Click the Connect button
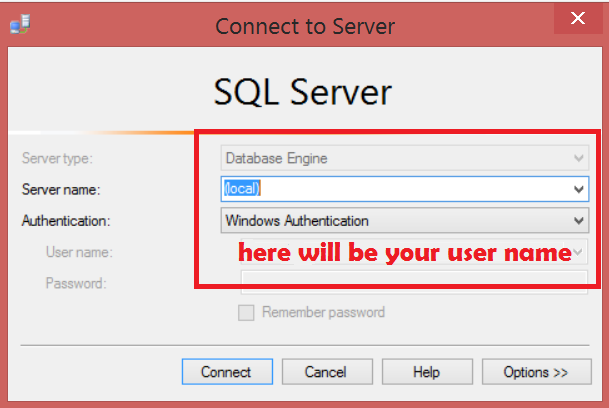Viewport: 609px width, 408px height. [x=227, y=372]
